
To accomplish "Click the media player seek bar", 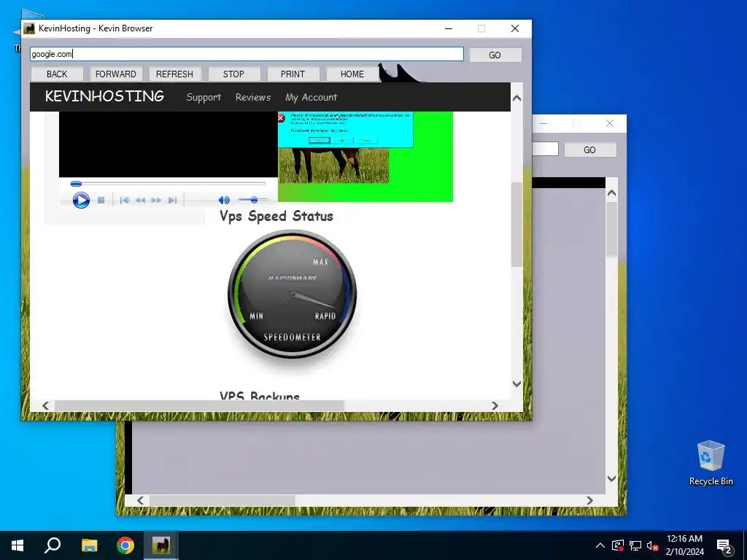I will point(168,183).
